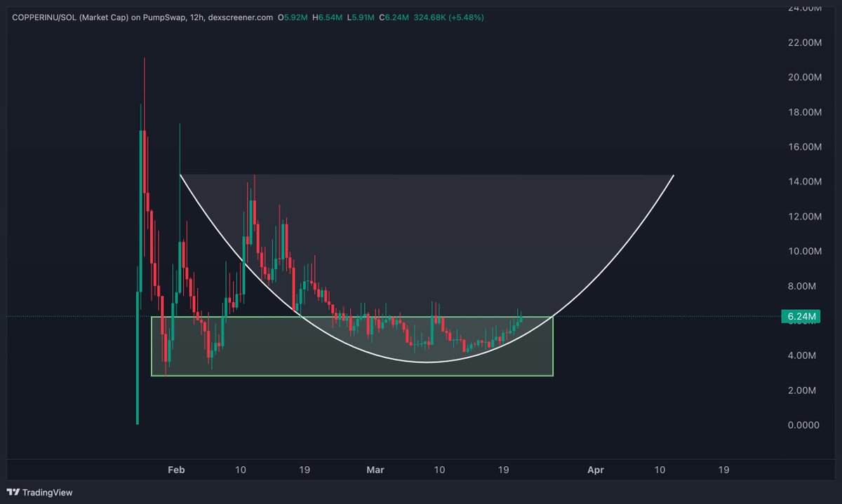Click the 12.00M price axis label
842x504 pixels.
[x=804, y=217]
